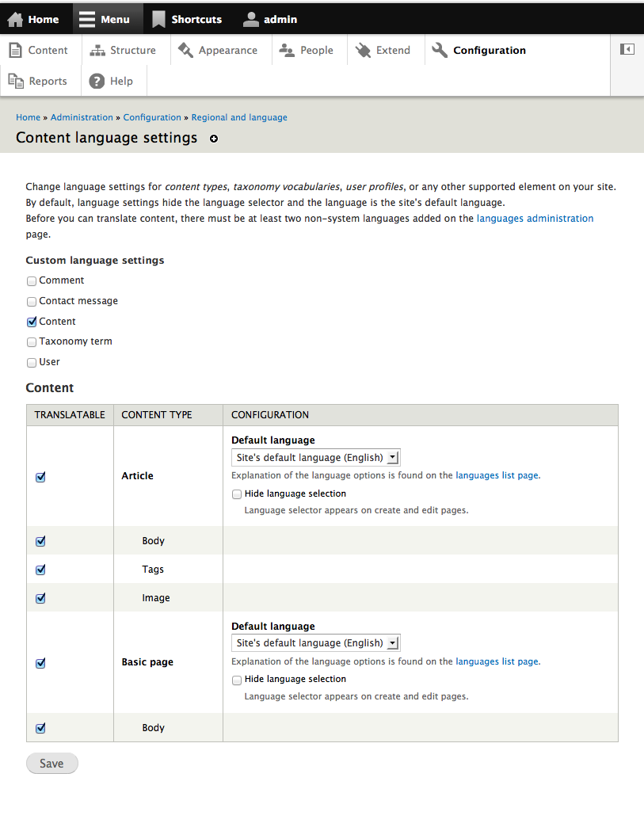
Task: Open the Article default language dropdown
Action: (315, 457)
